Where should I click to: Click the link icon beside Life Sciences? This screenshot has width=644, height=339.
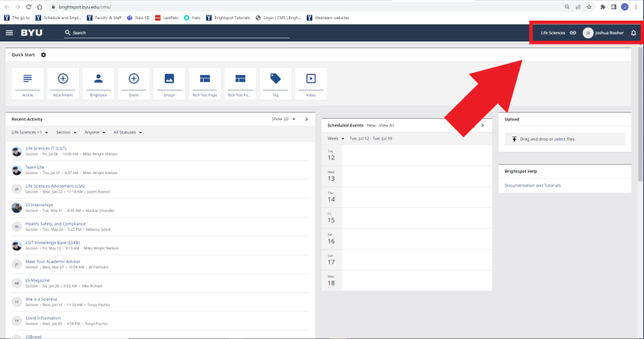572,33
